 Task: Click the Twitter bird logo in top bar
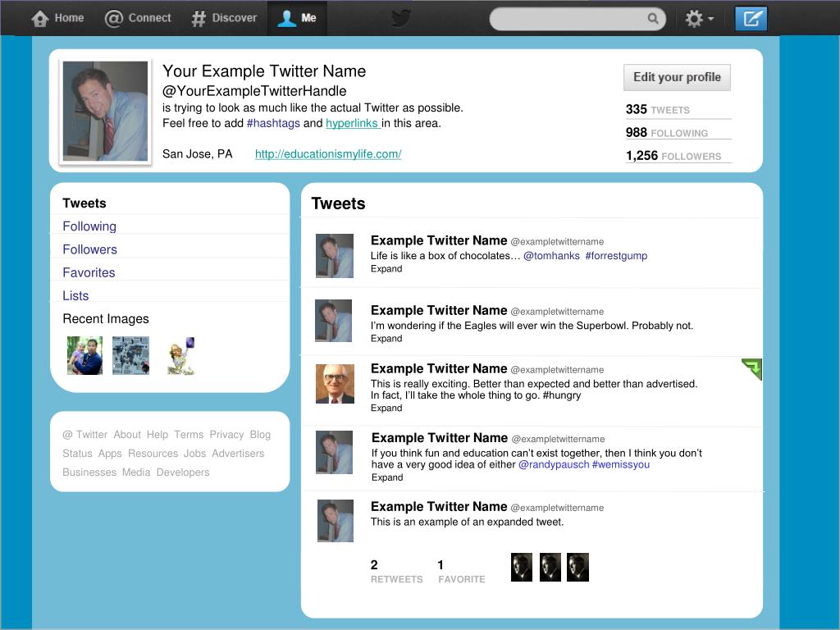[400, 18]
